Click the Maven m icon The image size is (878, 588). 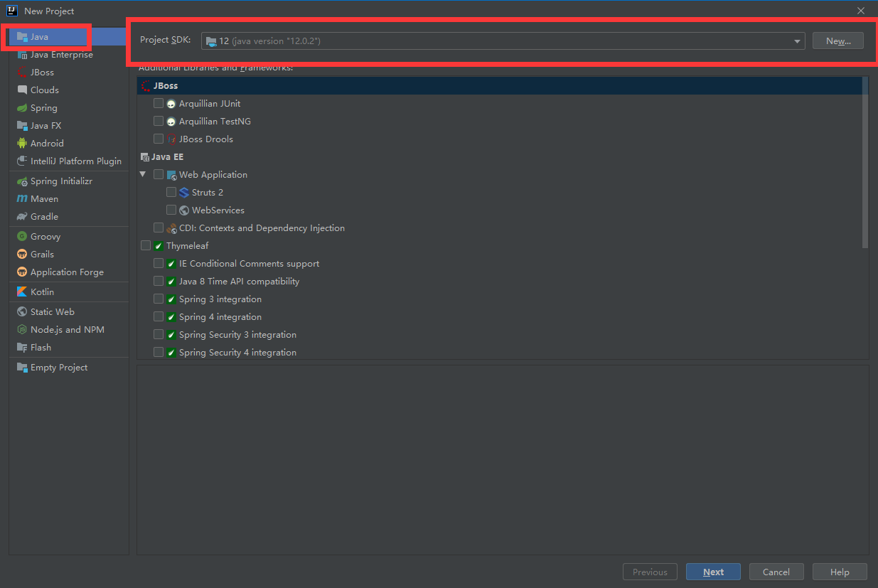click(22, 199)
